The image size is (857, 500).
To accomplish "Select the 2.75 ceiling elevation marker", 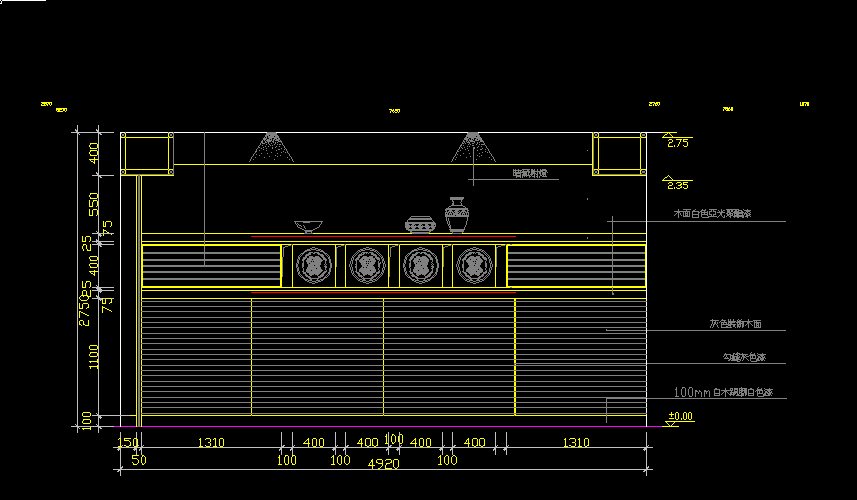I will [x=678, y=143].
